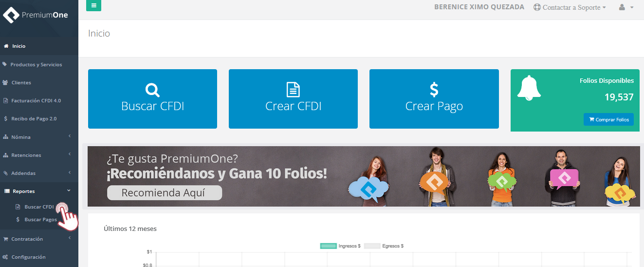This screenshot has width=644, height=267.
Task: Expand the Retenciones sidebar submenu
Action: 39,155
